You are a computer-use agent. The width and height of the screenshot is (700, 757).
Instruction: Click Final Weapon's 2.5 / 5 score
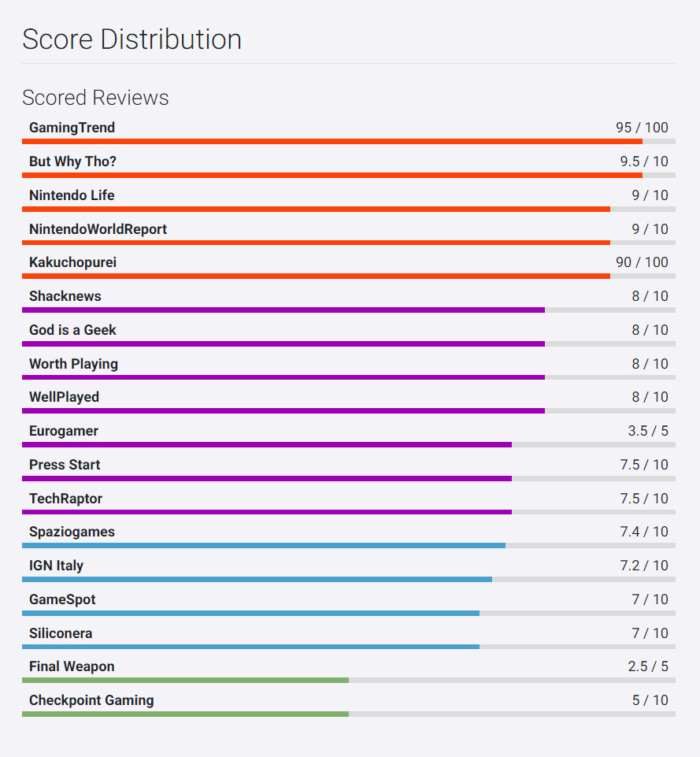pyautogui.click(x=647, y=666)
